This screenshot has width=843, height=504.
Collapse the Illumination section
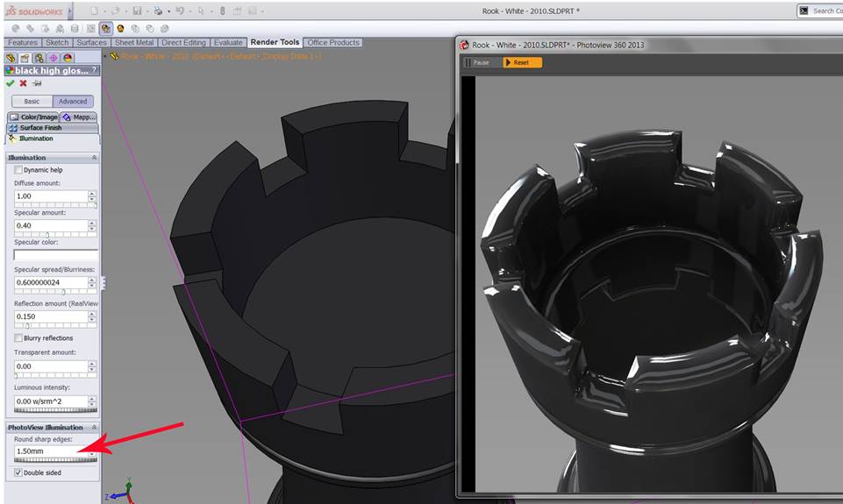[94, 158]
